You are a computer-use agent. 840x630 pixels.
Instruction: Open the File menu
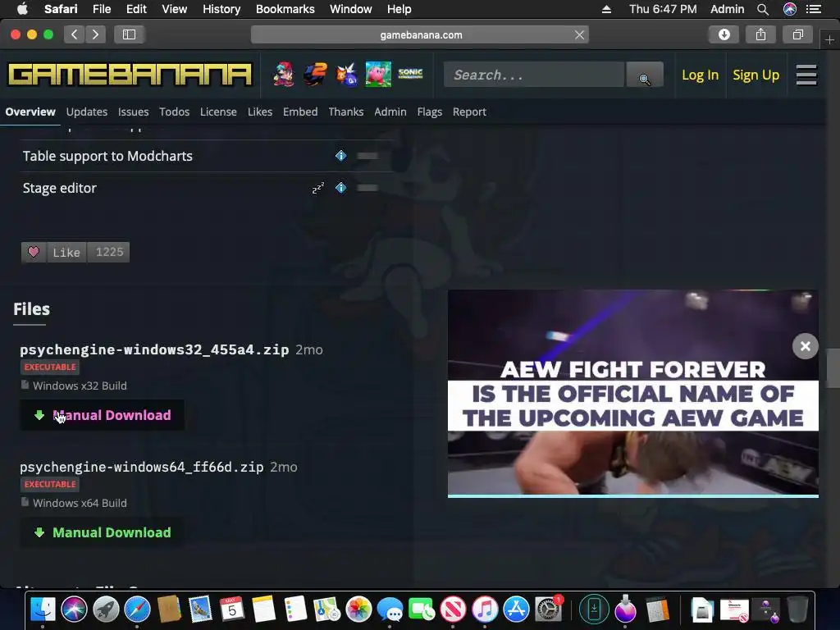pos(102,9)
